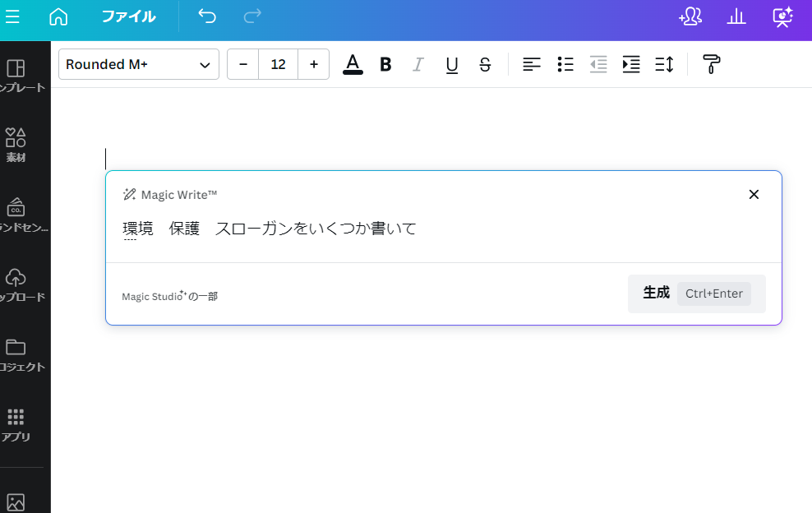Open the アプリ apps panel
812x513 pixels.
(x=16, y=425)
